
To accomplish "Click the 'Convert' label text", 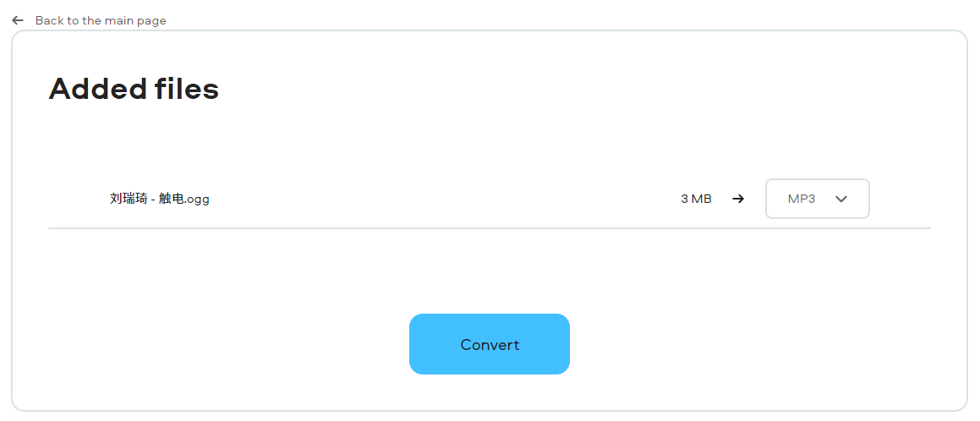I will pyautogui.click(x=490, y=345).
